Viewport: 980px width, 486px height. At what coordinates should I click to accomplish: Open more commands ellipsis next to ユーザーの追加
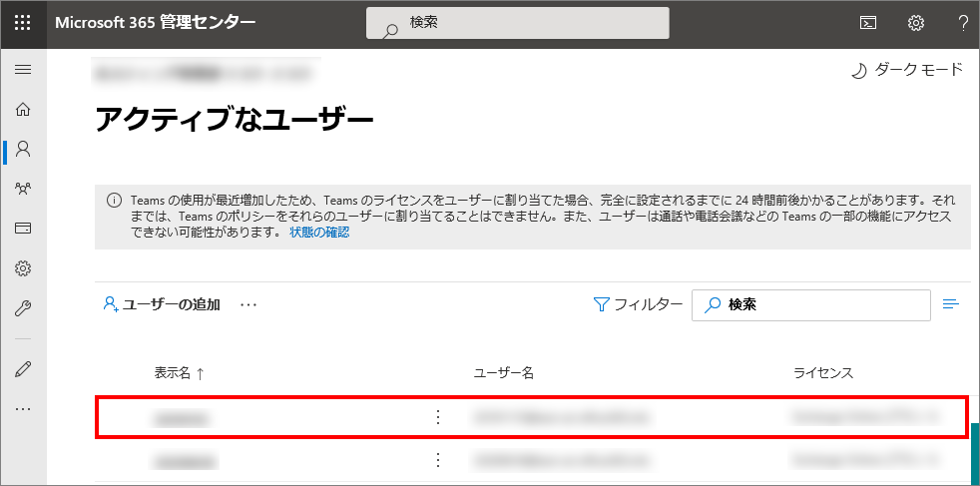pyautogui.click(x=248, y=304)
